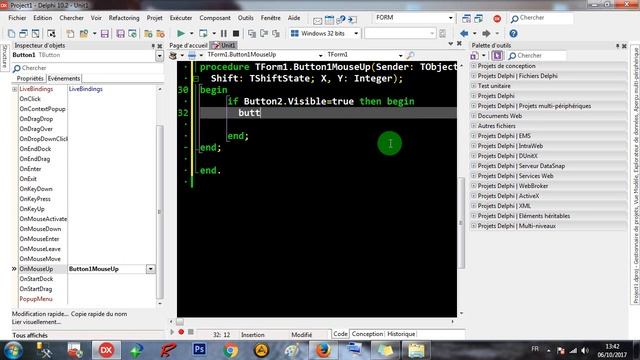The image size is (640, 360).
Task: Click the green Run (play) toolbar icon
Action: [180, 33]
